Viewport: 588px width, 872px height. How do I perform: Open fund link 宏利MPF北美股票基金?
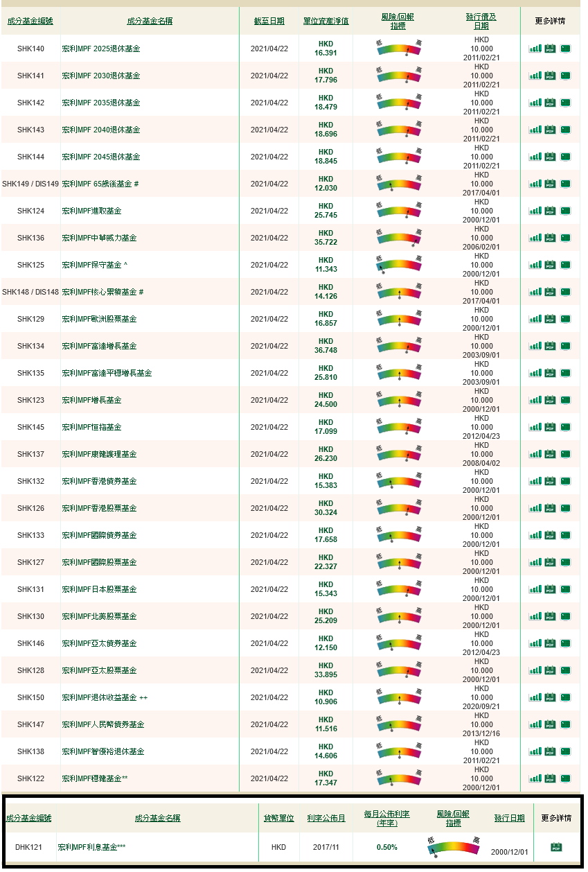pos(99,616)
